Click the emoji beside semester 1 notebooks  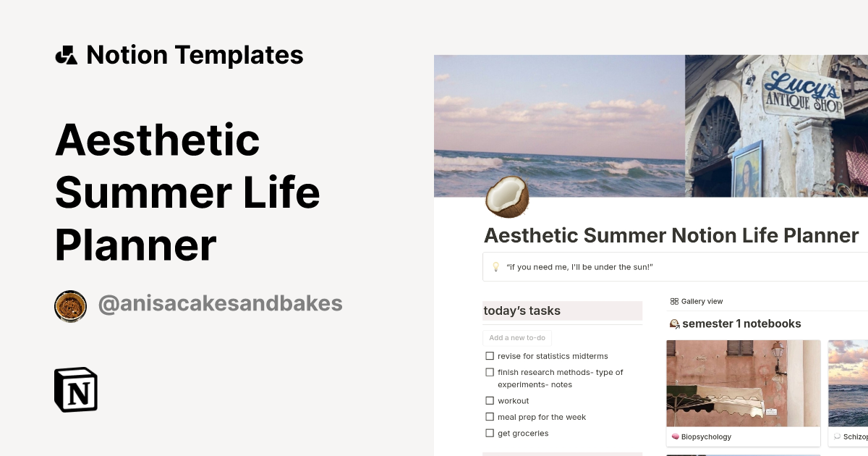[674, 324]
